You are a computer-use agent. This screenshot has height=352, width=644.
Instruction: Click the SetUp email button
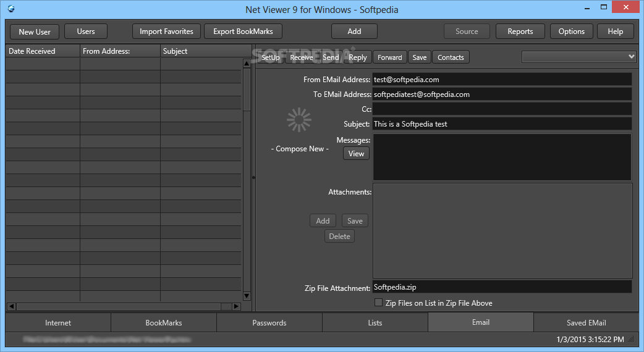271,57
